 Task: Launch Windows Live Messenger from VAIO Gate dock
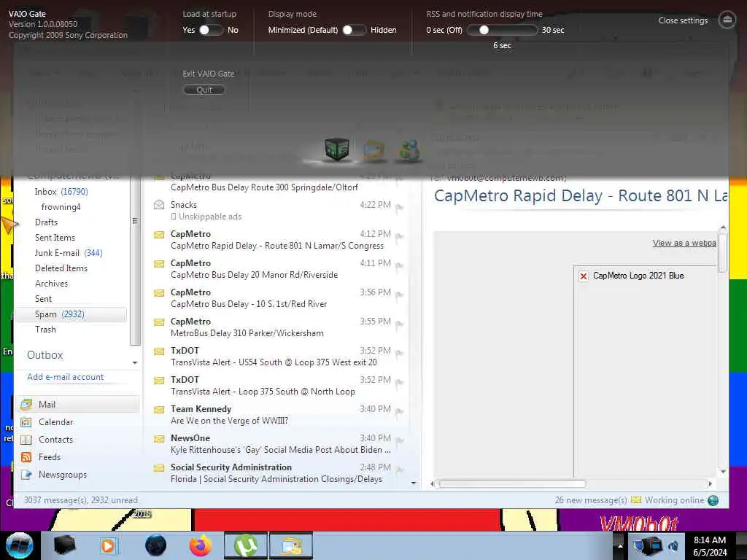(409, 150)
